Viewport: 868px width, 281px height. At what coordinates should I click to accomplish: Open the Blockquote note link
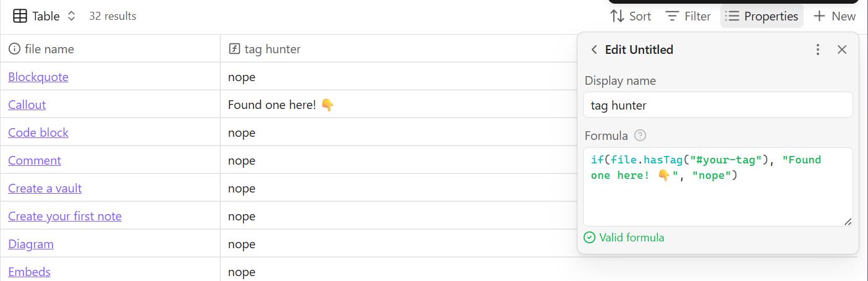[x=38, y=77]
